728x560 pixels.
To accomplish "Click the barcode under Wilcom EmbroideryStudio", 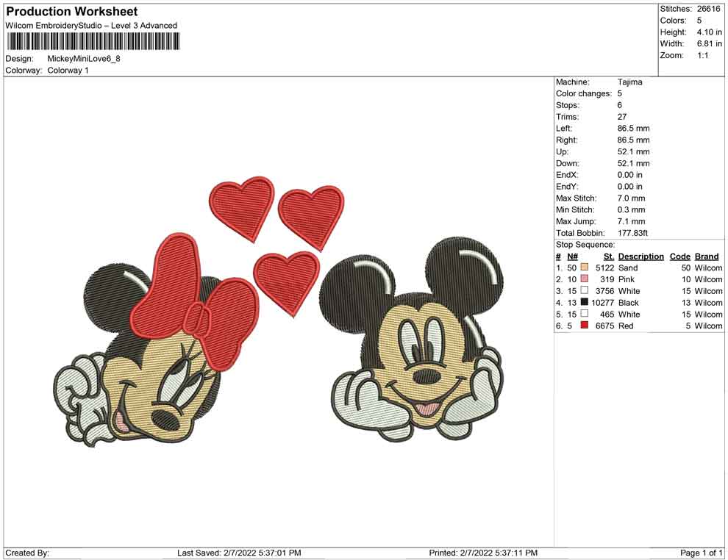I will point(93,42).
